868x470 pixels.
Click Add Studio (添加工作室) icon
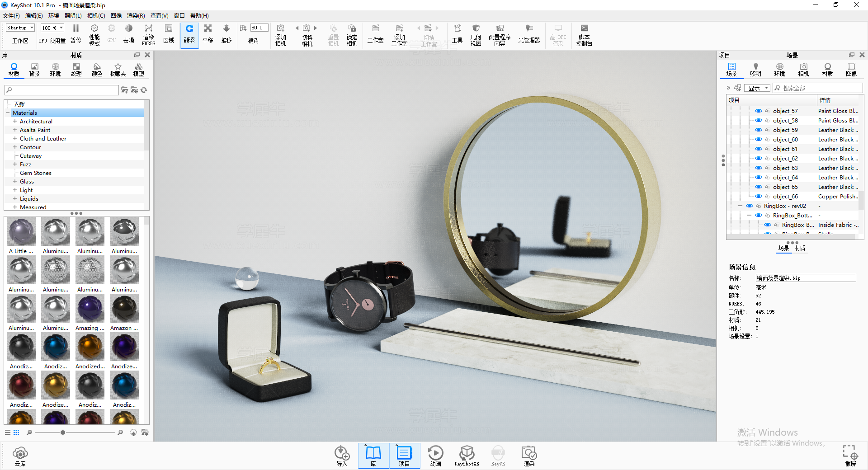399,34
